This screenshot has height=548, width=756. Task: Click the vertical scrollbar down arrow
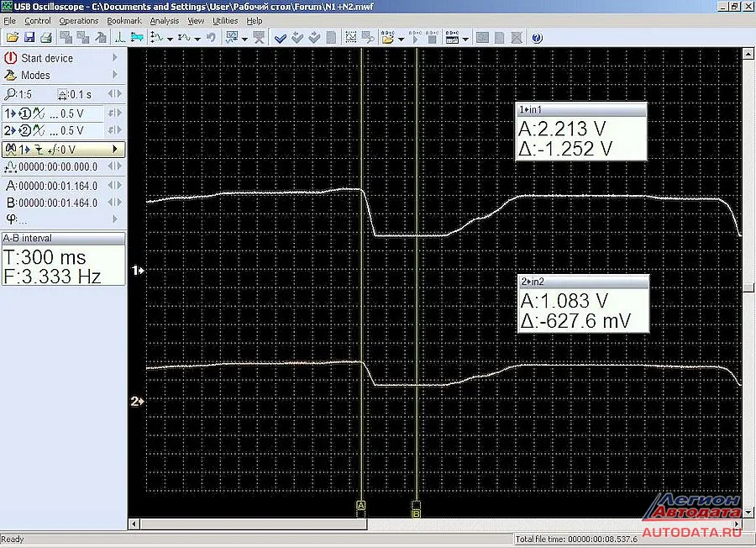point(748,513)
